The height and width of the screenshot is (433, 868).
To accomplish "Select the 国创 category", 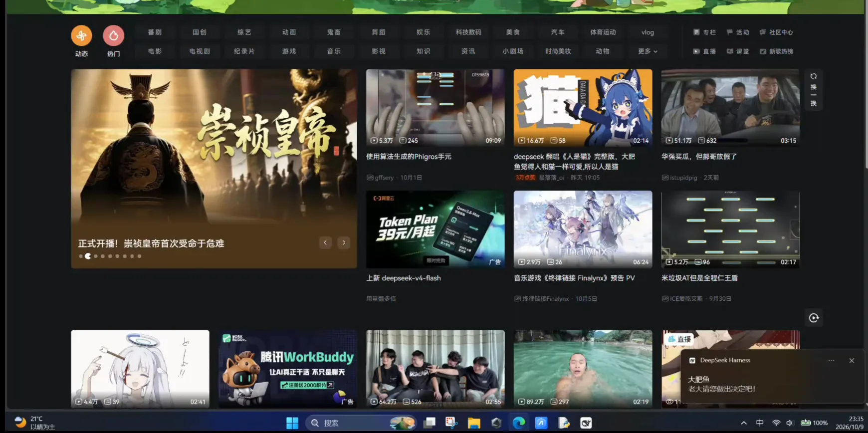I will pyautogui.click(x=200, y=32).
